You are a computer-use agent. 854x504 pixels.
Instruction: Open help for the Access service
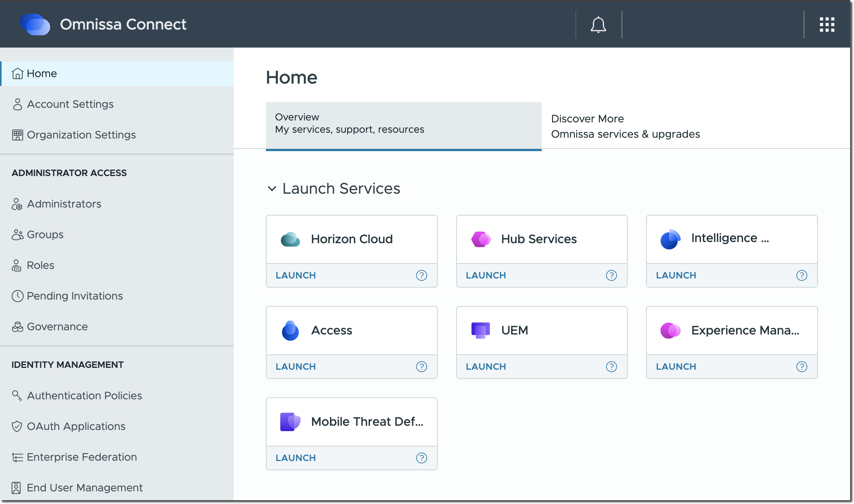coord(421,367)
